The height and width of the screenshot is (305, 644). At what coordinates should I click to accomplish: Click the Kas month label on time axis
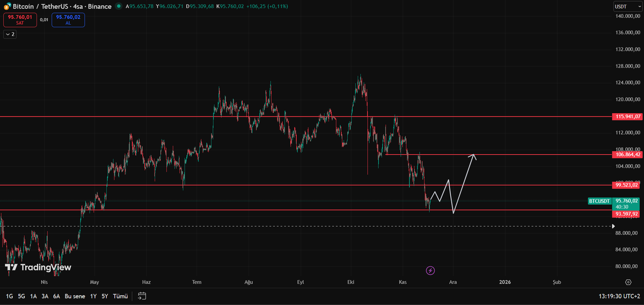pyautogui.click(x=402, y=281)
